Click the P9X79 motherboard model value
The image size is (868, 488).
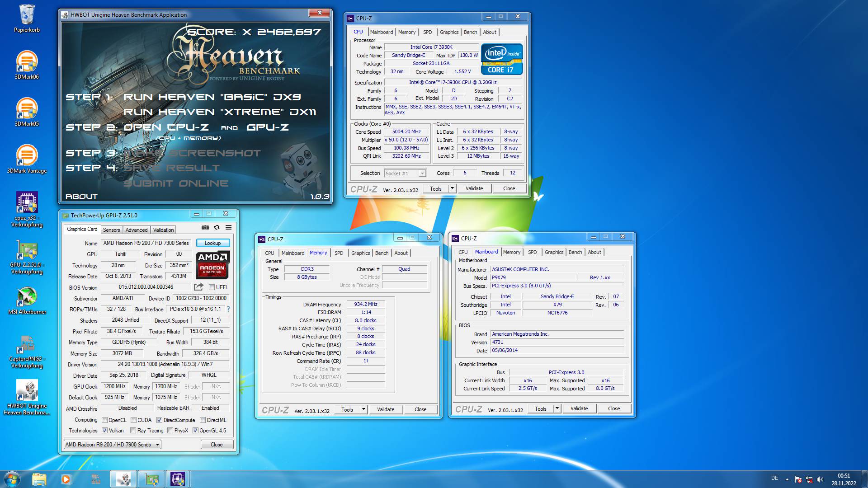(x=533, y=278)
